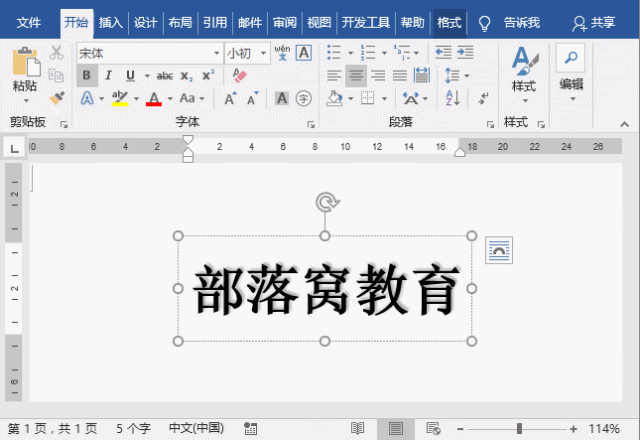Decrease font size with A down icon
The image size is (640, 440).
point(253,98)
